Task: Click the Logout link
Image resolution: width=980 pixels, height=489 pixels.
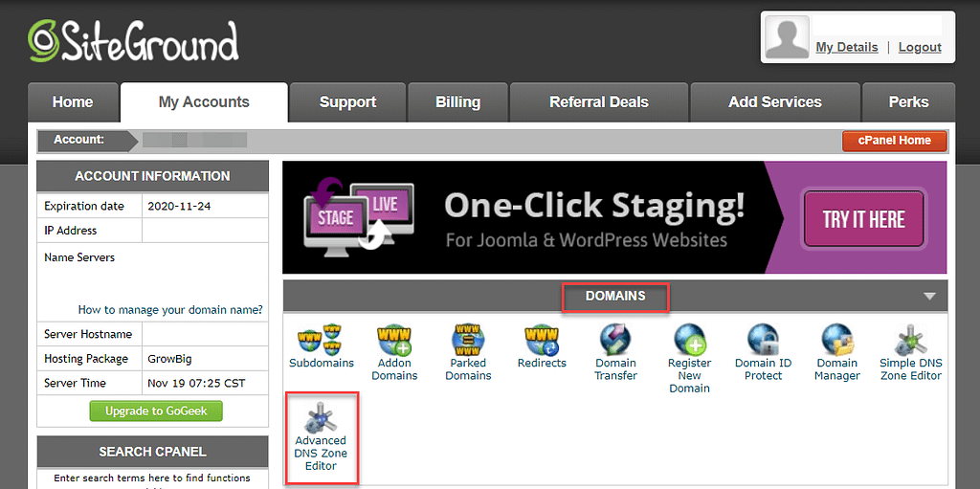Action: click(920, 48)
